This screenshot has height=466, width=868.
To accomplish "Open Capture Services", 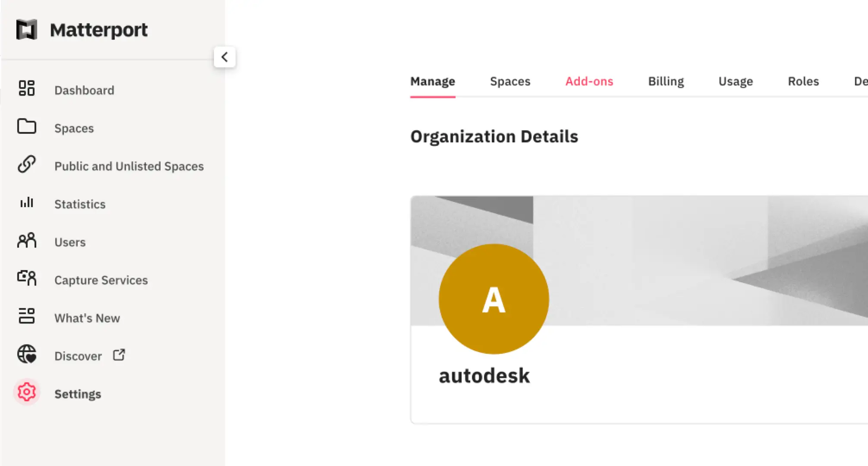I will tap(101, 280).
